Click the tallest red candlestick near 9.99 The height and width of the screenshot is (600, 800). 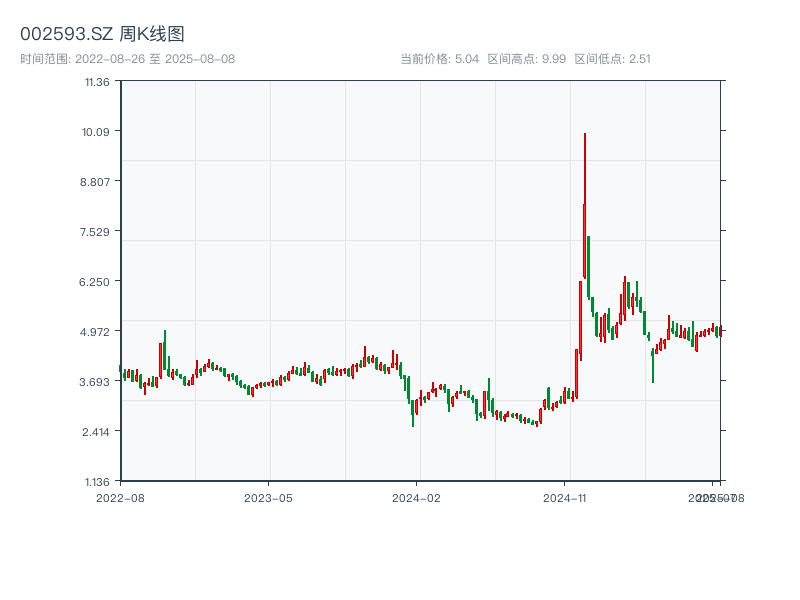(x=585, y=206)
